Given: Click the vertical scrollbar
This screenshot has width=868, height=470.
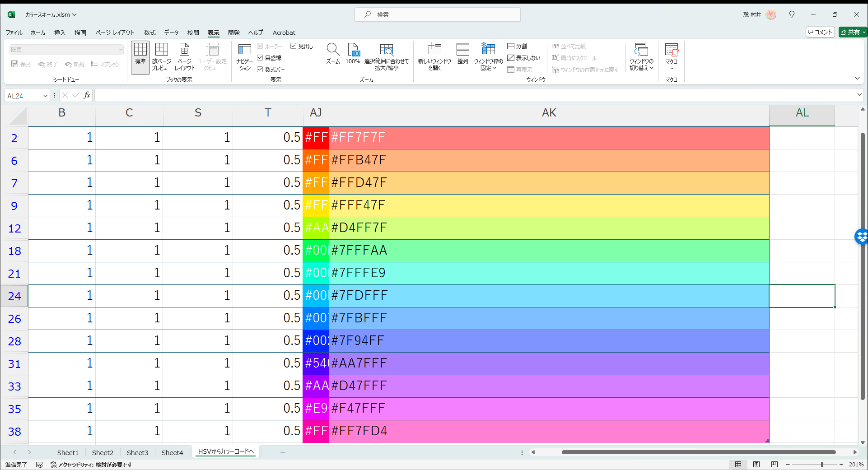Looking at the screenshot, I should coord(863,266).
